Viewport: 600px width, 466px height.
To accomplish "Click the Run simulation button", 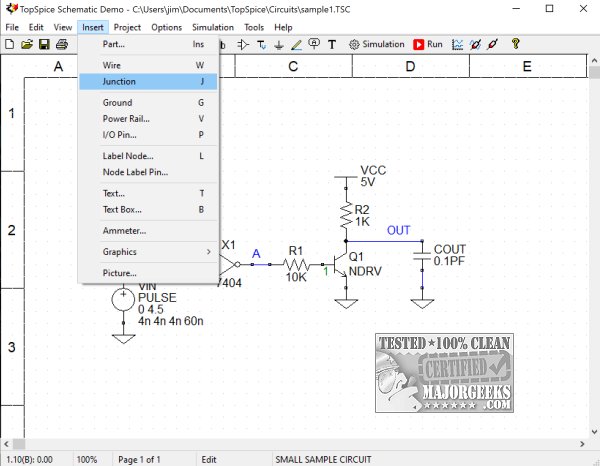I will (428, 44).
